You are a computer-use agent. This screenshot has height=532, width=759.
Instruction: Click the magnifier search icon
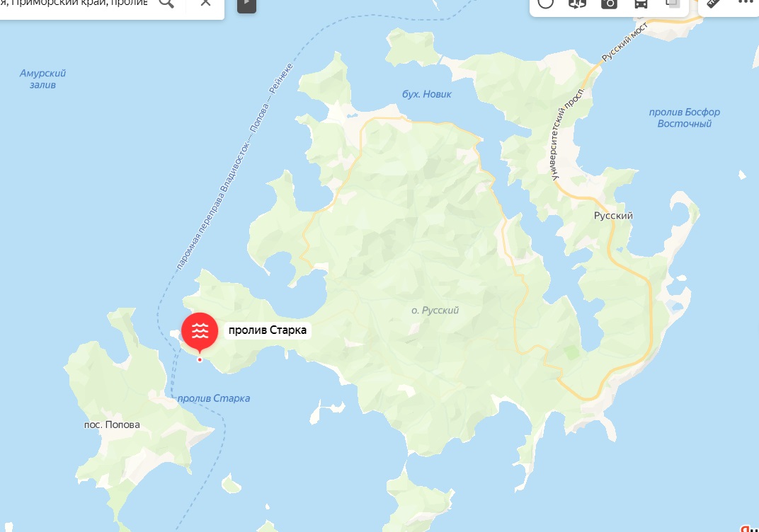[x=166, y=3]
